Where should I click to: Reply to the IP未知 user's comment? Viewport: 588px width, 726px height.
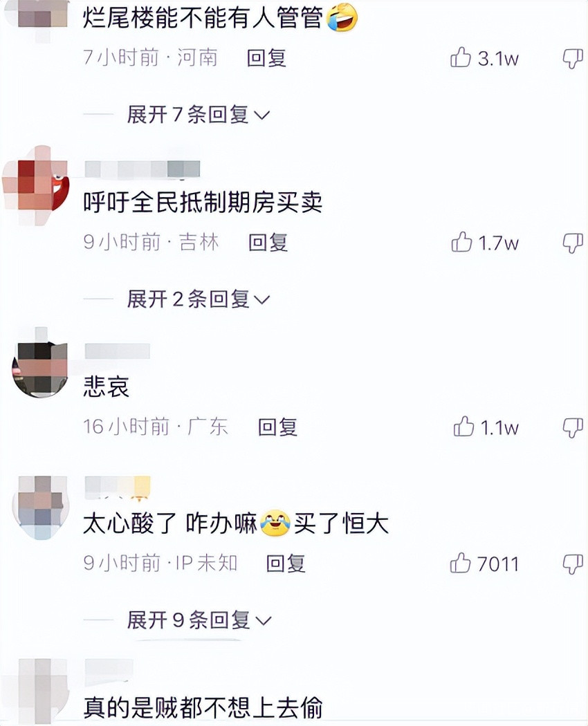tap(286, 564)
